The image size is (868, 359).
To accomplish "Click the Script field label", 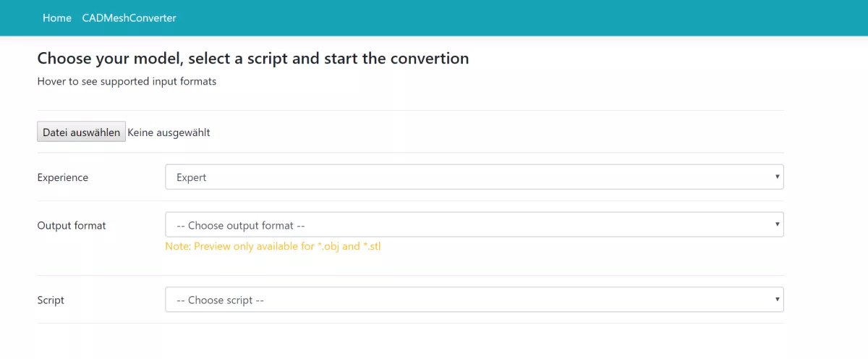I will click(51, 300).
